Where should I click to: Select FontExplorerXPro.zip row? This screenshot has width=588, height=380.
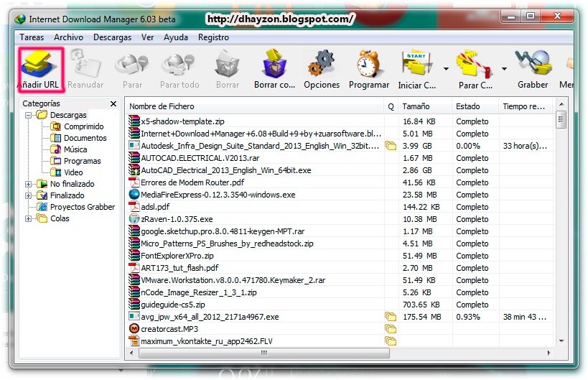[x=340, y=256]
